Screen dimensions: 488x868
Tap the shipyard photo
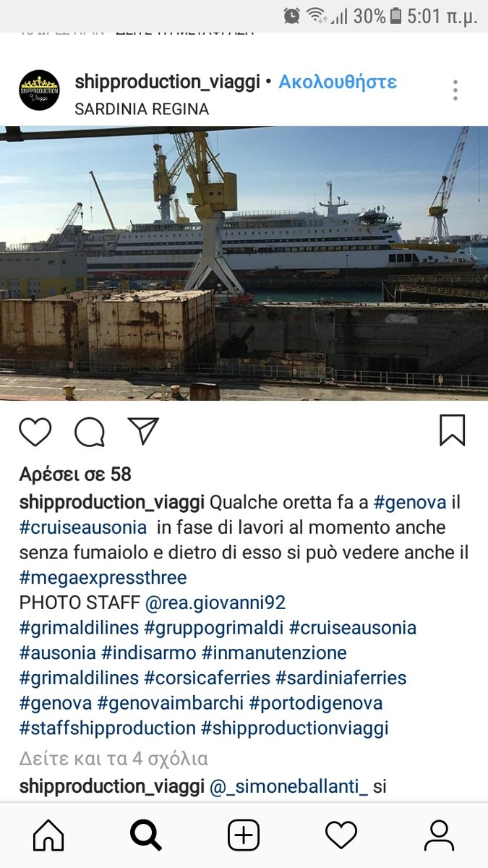[244, 263]
